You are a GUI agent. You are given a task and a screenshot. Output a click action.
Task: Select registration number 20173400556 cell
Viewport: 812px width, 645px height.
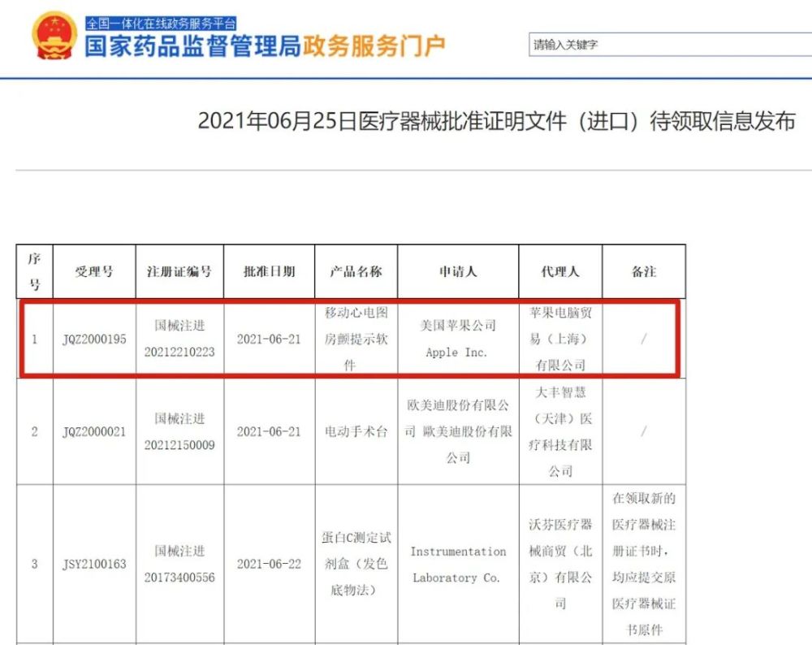[x=179, y=564]
